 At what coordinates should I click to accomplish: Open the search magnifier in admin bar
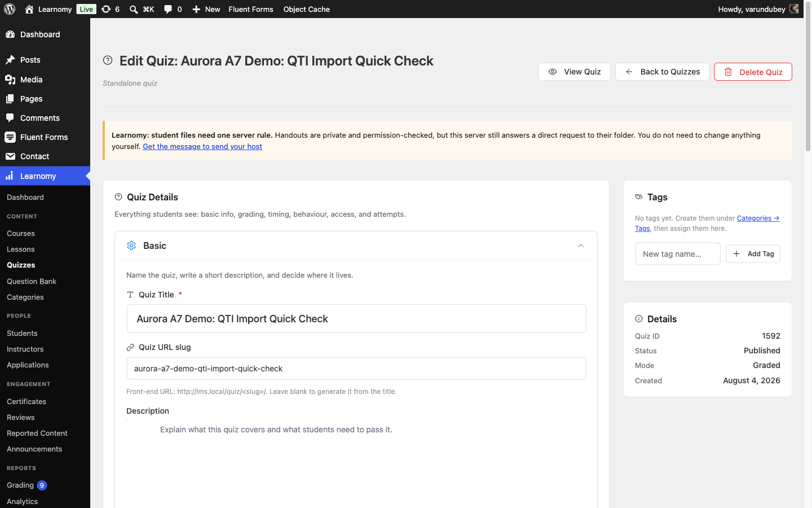pos(134,9)
